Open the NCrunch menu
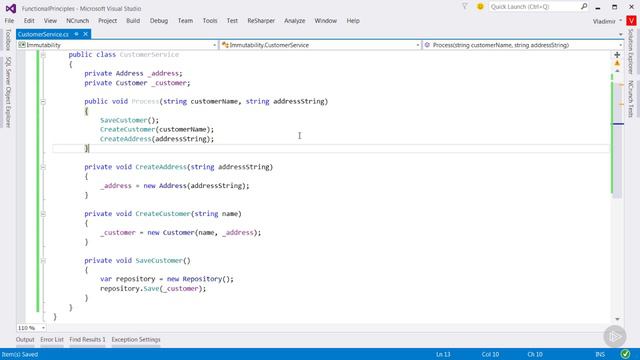Screen dimensions: 640x360 [78, 20]
